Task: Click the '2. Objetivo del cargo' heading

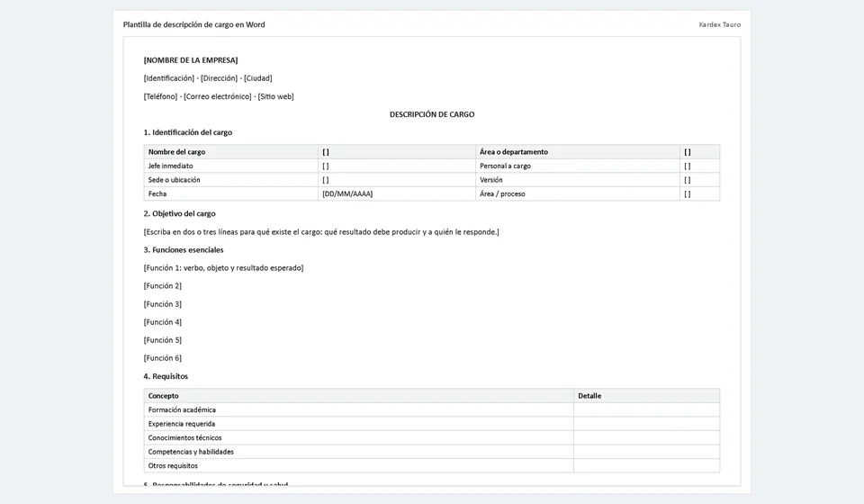Action: click(180, 213)
